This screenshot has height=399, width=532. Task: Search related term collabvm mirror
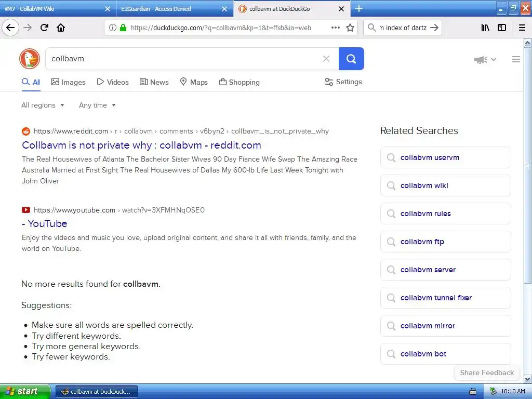pos(445,326)
